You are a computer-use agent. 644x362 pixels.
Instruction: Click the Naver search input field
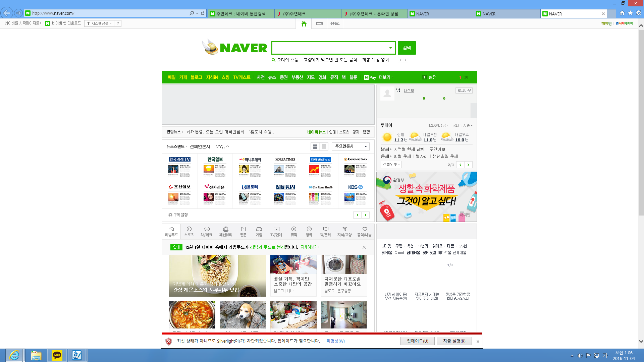(x=330, y=48)
